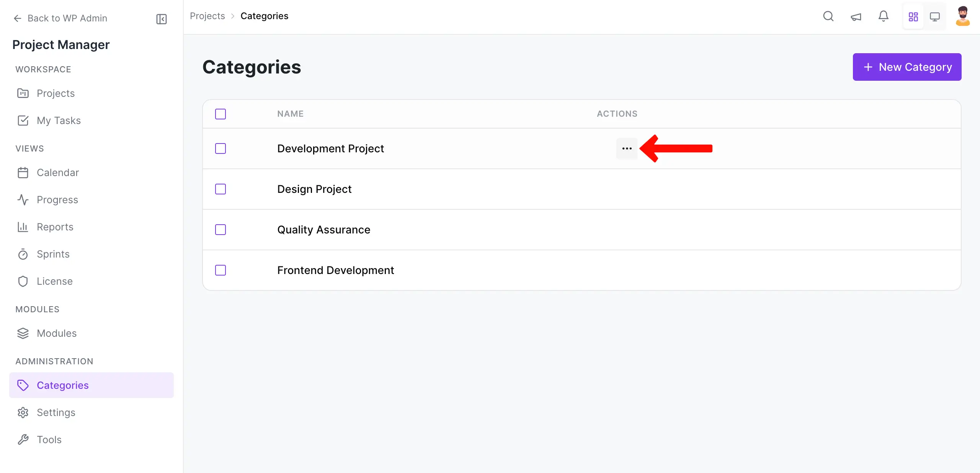Navigate back via the Projects breadcrumb
Viewport: 980px width, 473px height.
point(207,16)
